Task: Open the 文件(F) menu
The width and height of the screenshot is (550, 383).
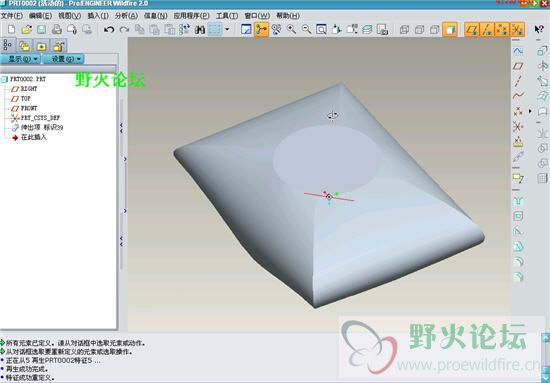Action: [12, 16]
